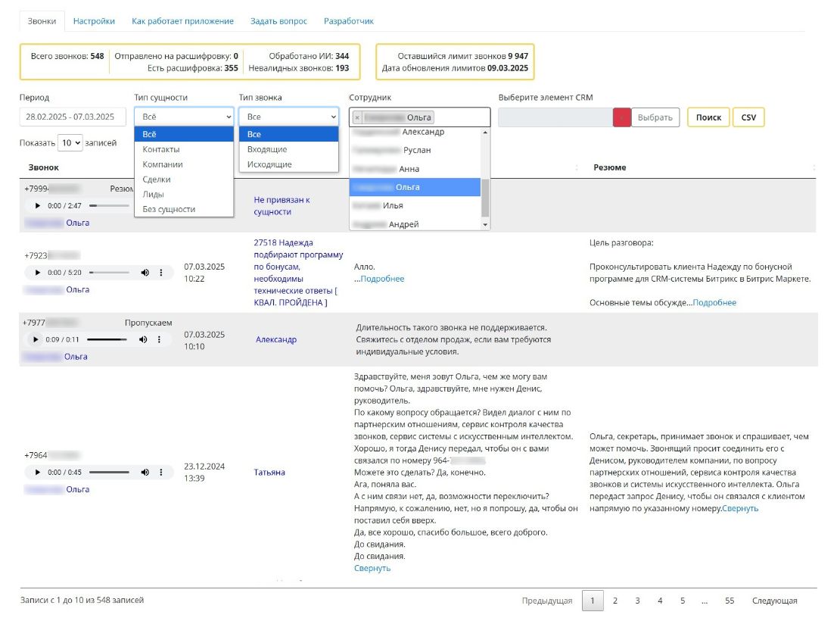Click the red clear button beside Выбрать

point(621,117)
